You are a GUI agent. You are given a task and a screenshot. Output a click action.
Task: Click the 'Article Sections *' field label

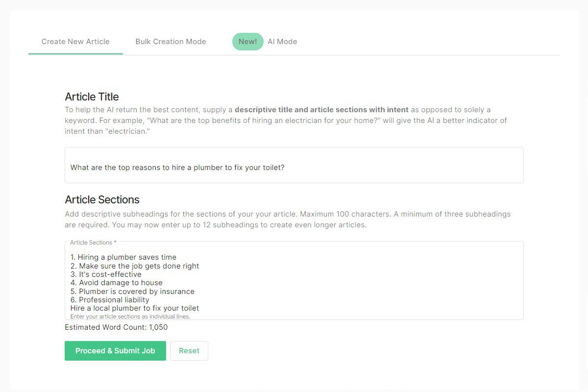(x=94, y=243)
